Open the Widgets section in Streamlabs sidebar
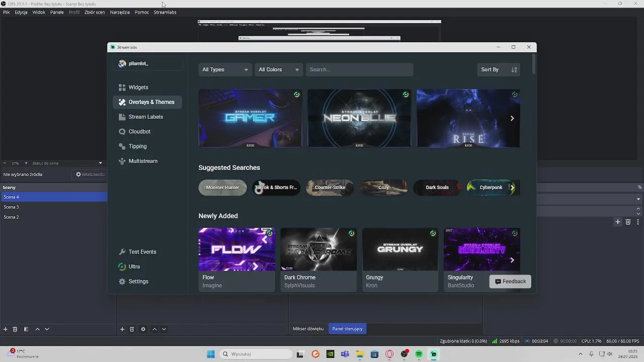Viewport: 644px width, 362px height. (x=147, y=87)
